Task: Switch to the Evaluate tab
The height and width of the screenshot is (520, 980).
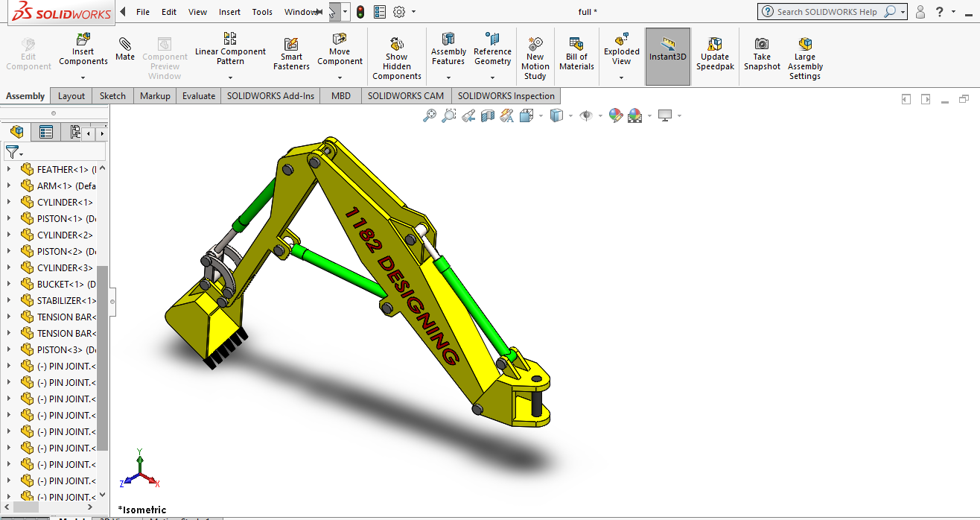Action: click(x=199, y=96)
